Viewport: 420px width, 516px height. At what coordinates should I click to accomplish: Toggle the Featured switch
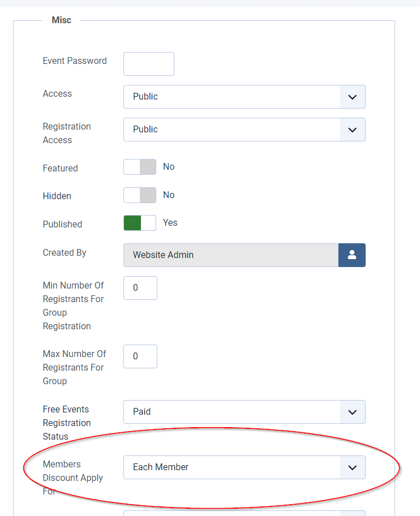(x=140, y=167)
